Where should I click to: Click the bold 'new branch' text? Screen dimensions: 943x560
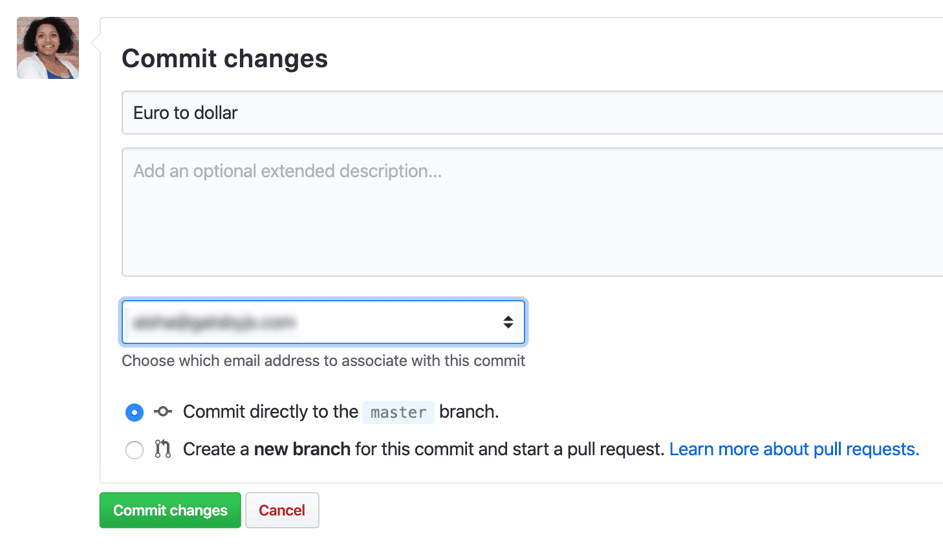(x=302, y=449)
